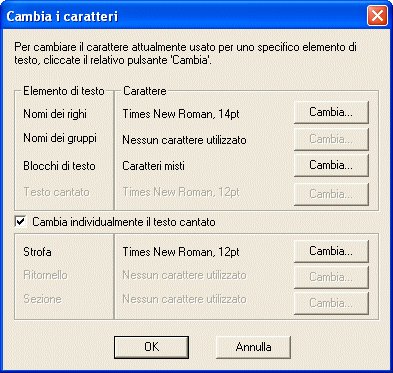Click greyed Cambia button for Testo cantato
393x373 pixels.
pyautogui.click(x=331, y=194)
